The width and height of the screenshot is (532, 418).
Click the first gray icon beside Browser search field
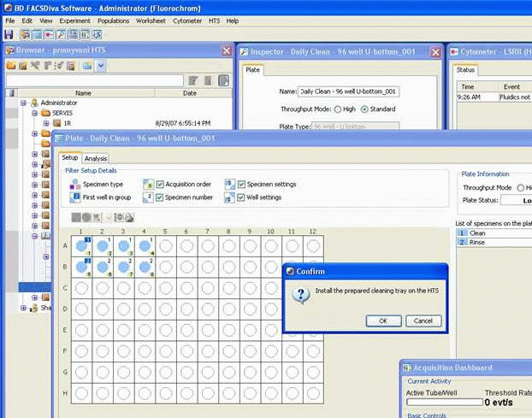(193, 80)
